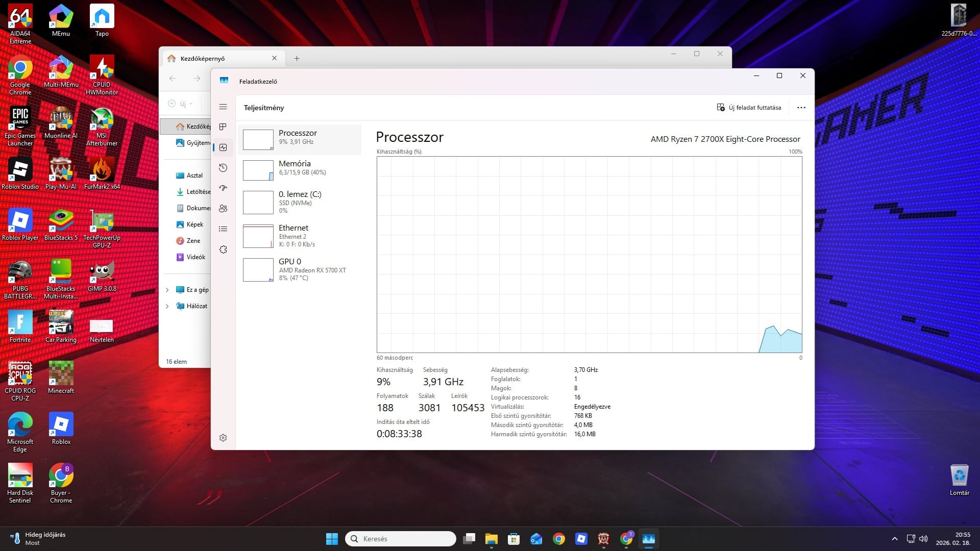Expand the Hálózat tree node
980x551 pixels.
click(167, 306)
